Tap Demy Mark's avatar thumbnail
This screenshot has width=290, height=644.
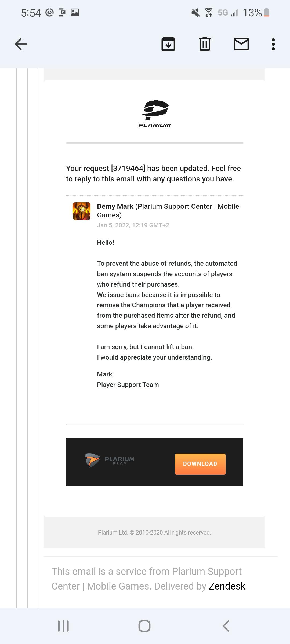[81, 212]
